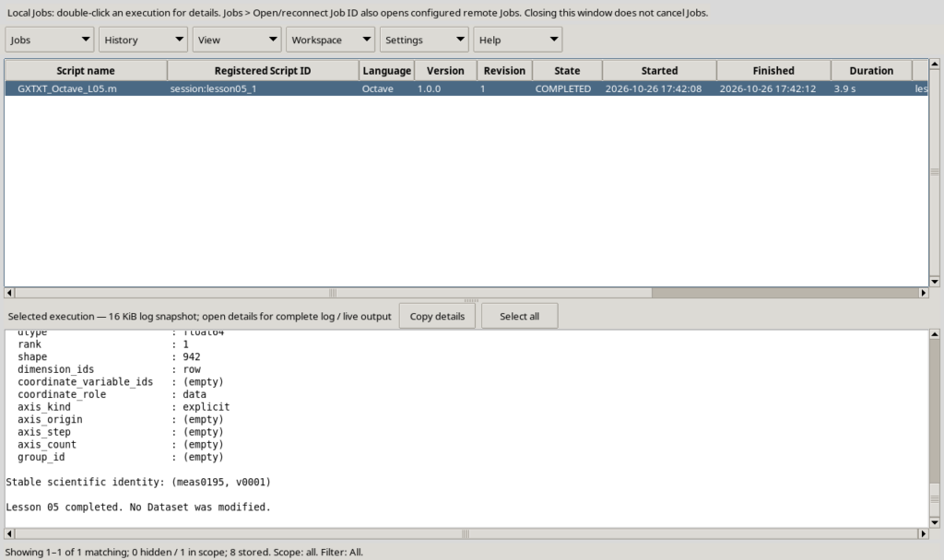The height and width of the screenshot is (560, 944).
Task: Sort by Revision column header
Action: click(x=504, y=70)
